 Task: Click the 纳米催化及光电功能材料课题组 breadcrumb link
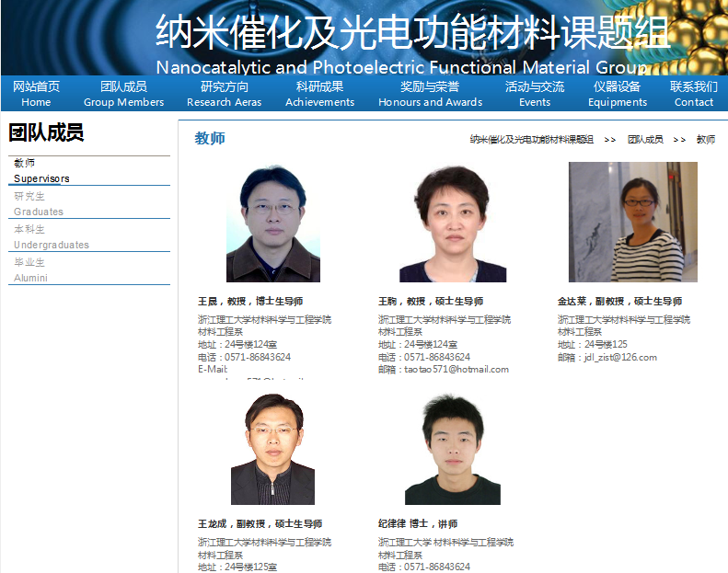click(531, 140)
